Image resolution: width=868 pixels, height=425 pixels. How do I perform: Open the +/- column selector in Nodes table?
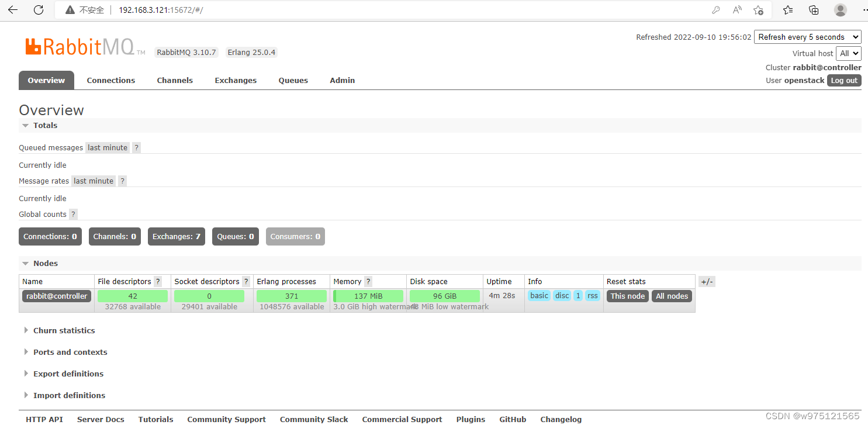[x=706, y=281]
